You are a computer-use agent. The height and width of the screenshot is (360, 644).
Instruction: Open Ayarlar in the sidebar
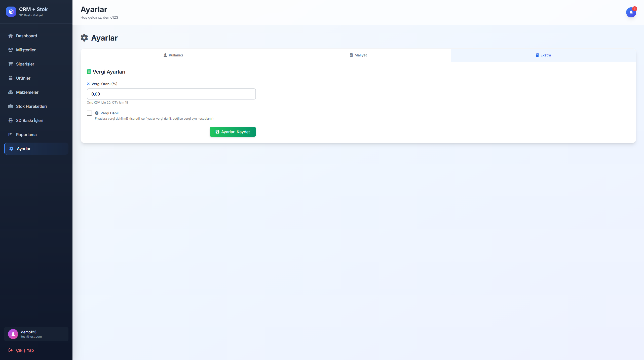[x=24, y=149]
